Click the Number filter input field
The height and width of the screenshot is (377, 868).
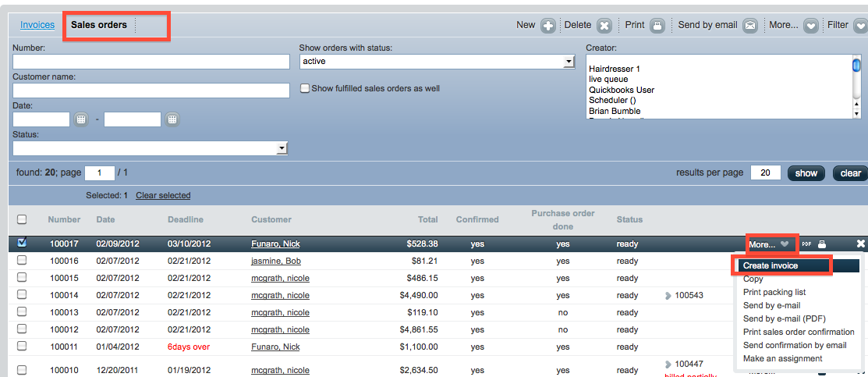(151, 62)
